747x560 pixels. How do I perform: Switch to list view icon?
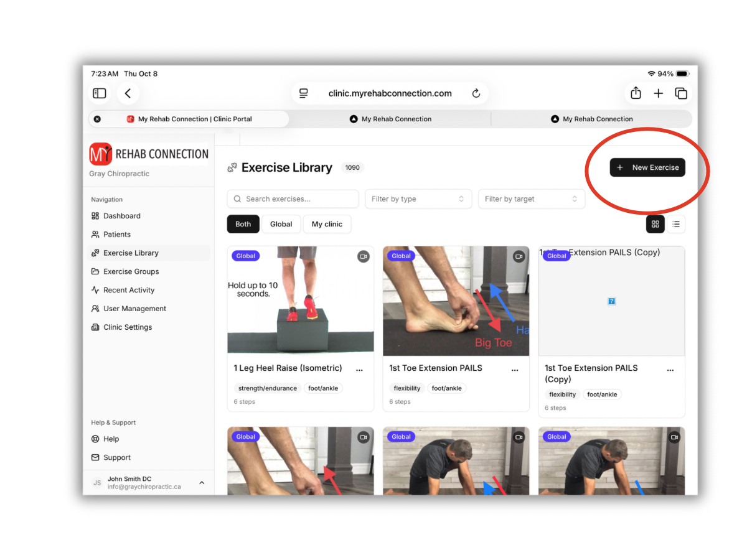(676, 224)
